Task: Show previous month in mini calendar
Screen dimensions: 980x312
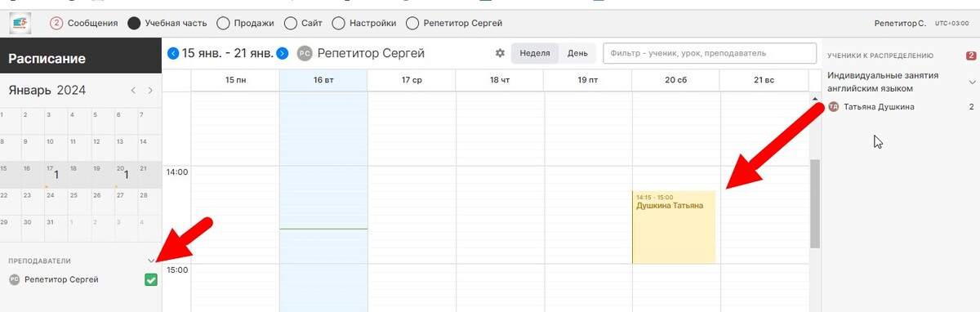Action: click(134, 91)
